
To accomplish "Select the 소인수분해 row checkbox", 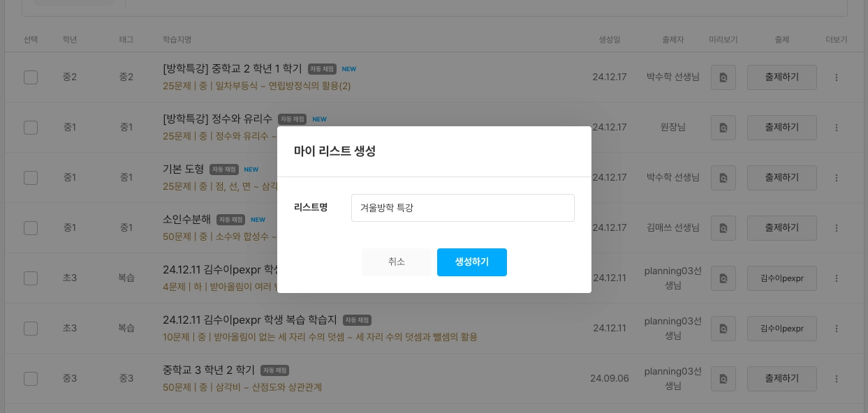I will point(31,227).
